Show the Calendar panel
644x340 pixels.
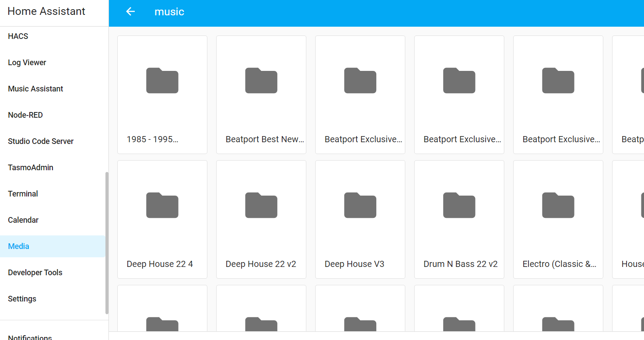tap(52, 220)
